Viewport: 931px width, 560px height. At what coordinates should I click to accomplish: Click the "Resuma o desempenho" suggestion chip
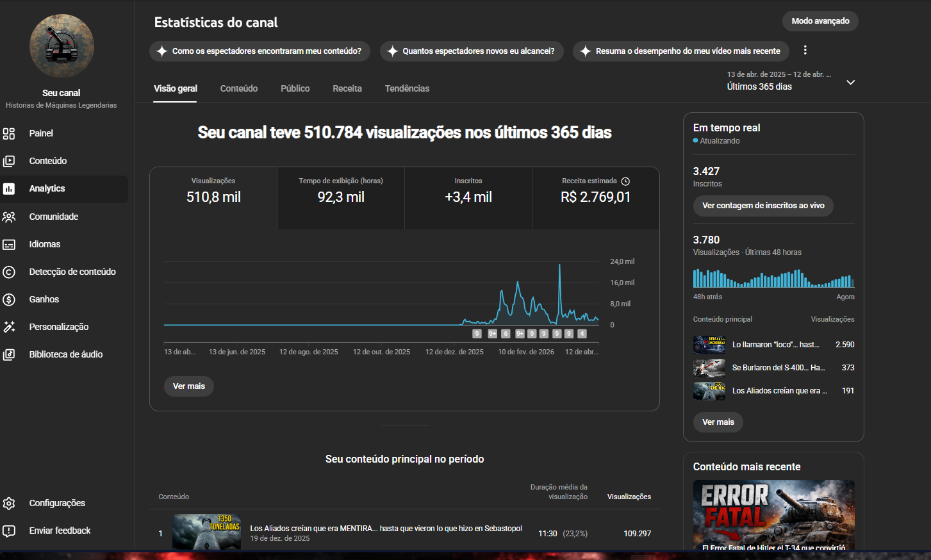pyautogui.click(x=681, y=51)
